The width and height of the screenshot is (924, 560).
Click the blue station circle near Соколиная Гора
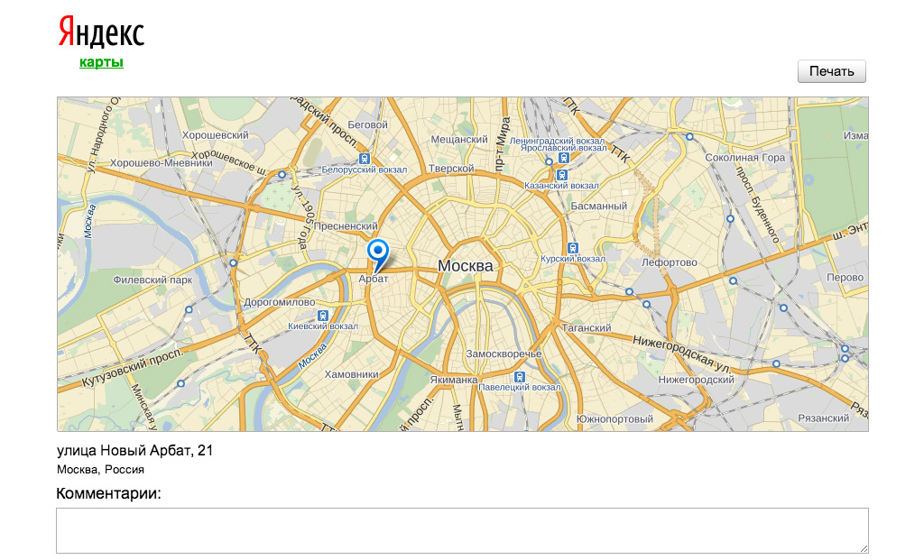689,137
